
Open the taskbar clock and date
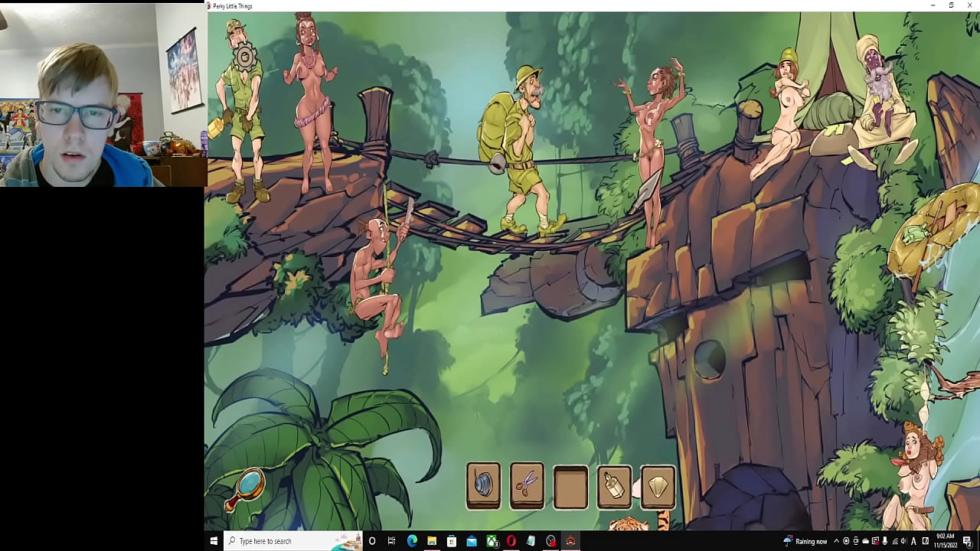tap(945, 541)
